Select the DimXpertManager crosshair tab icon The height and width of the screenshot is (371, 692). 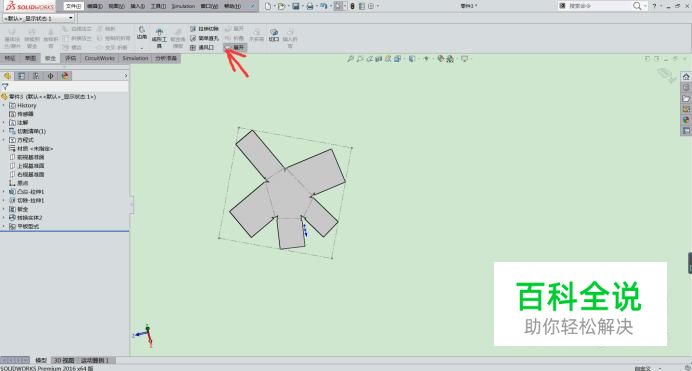(x=51, y=76)
